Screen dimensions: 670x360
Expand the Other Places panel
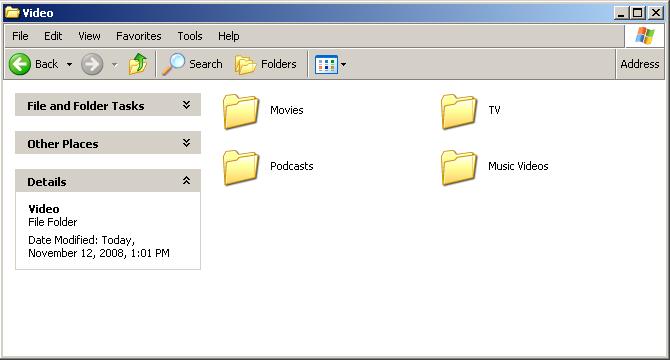click(x=186, y=143)
